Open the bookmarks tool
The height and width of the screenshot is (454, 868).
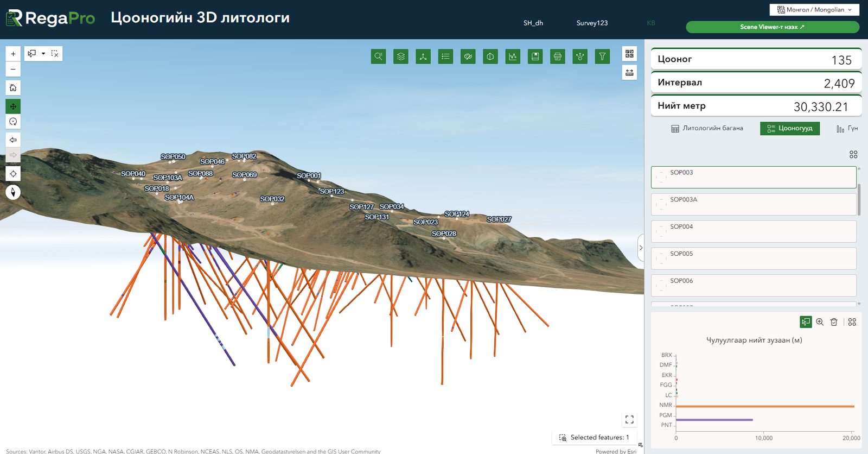pyautogui.click(x=535, y=56)
